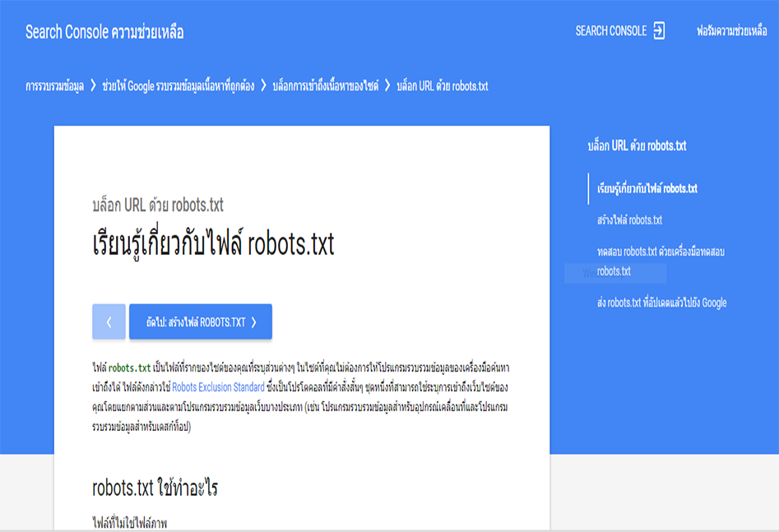
Task: Go to next: สร้างไฟล์ ROBOTS.TXT button
Action: (x=201, y=322)
